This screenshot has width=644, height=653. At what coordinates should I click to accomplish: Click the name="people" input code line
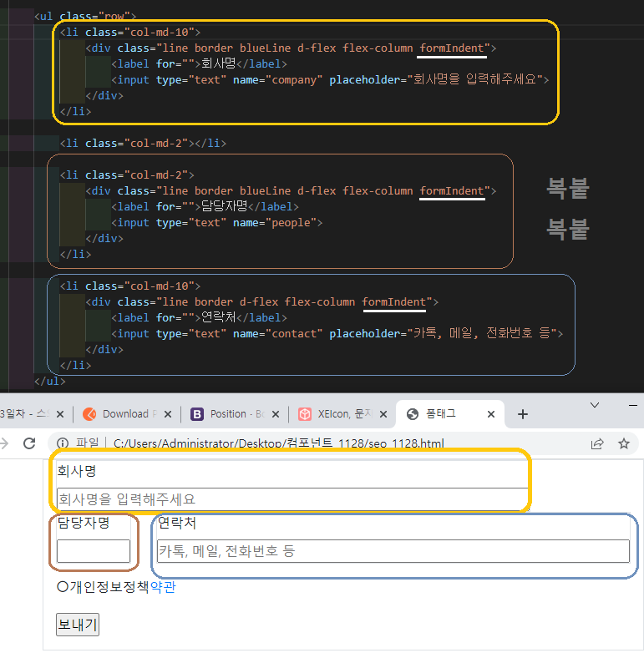click(216, 222)
